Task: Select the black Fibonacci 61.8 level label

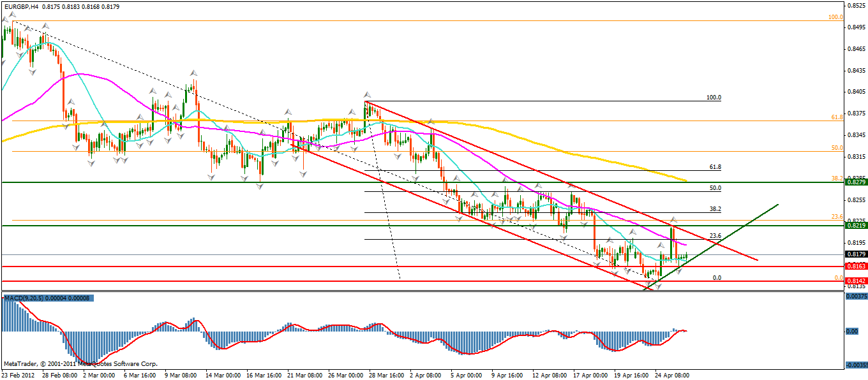Action: click(x=715, y=167)
